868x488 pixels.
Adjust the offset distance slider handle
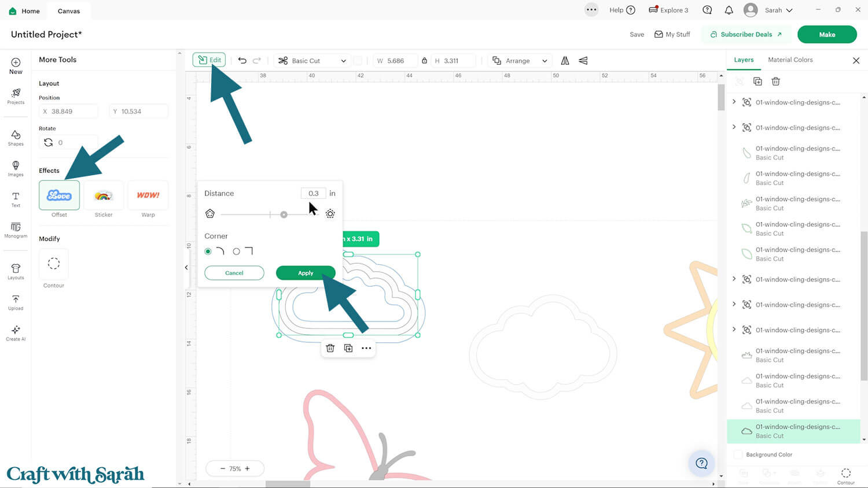click(x=284, y=215)
